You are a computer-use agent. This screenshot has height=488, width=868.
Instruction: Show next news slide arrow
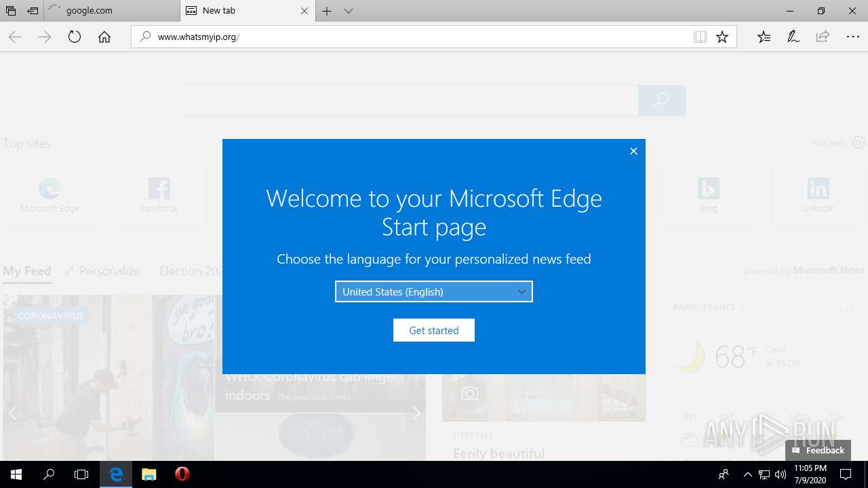[416, 413]
